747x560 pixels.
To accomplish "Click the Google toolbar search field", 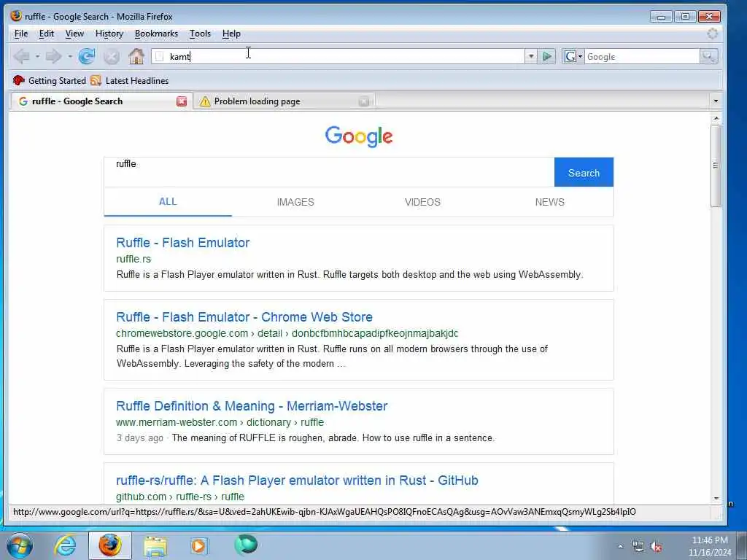I will pyautogui.click(x=642, y=57).
